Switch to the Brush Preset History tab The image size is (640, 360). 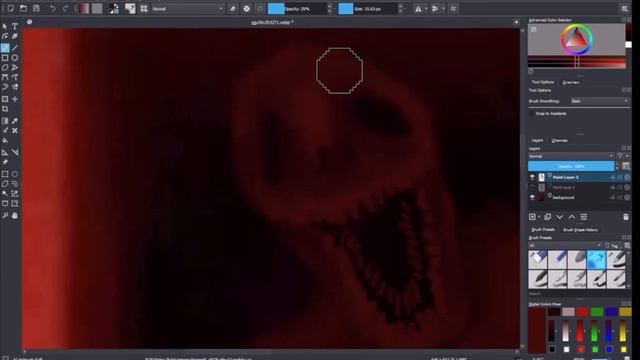tap(580, 230)
